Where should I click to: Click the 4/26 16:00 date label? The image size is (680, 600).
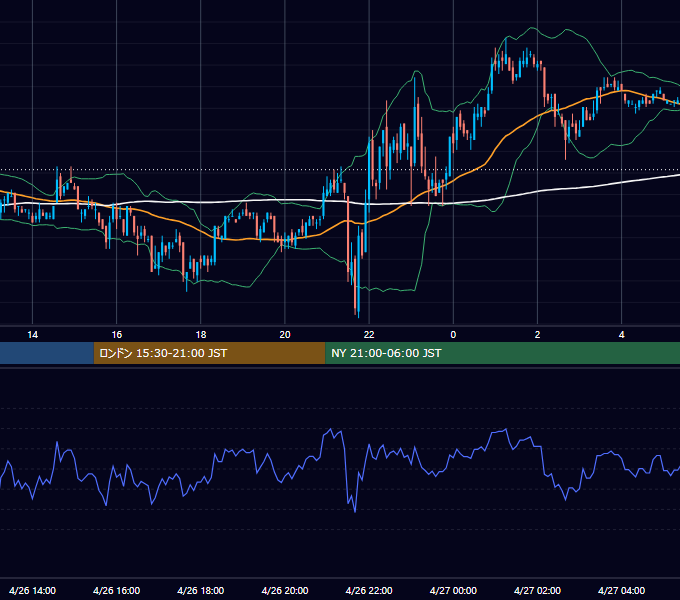(117, 591)
